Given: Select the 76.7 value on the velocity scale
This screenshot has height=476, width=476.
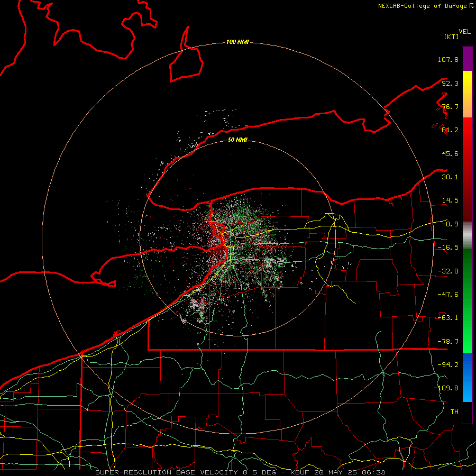Looking at the screenshot, I should tap(450, 106).
